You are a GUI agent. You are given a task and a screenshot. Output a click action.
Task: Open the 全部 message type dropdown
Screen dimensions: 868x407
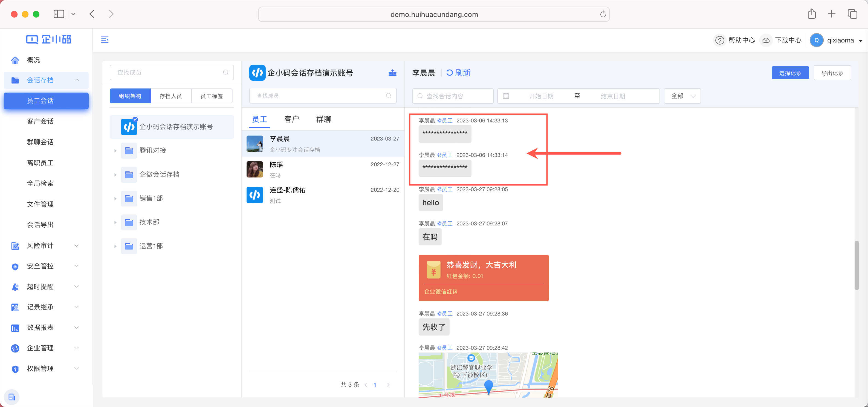coord(682,96)
